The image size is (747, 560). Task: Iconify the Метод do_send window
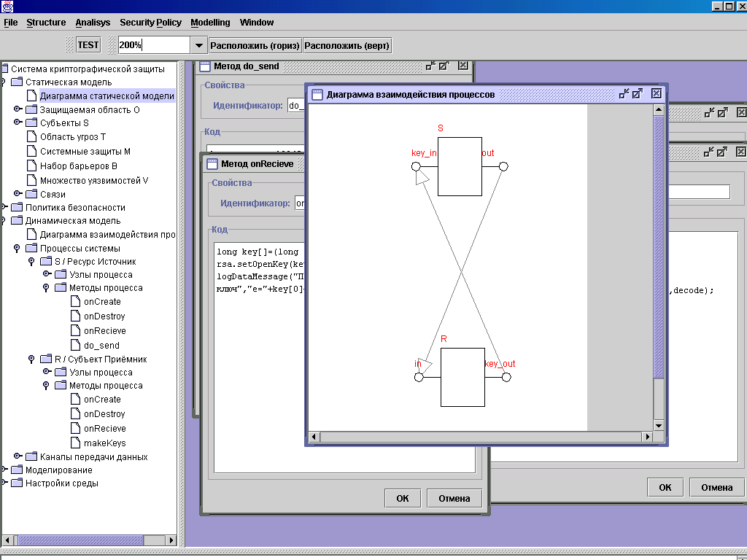tap(430, 66)
